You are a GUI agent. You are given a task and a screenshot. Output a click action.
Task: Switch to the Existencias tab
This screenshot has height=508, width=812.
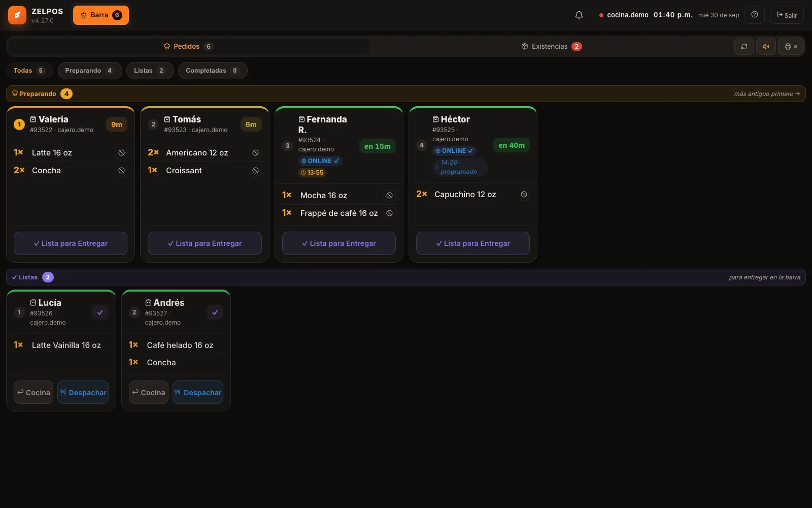(x=551, y=46)
